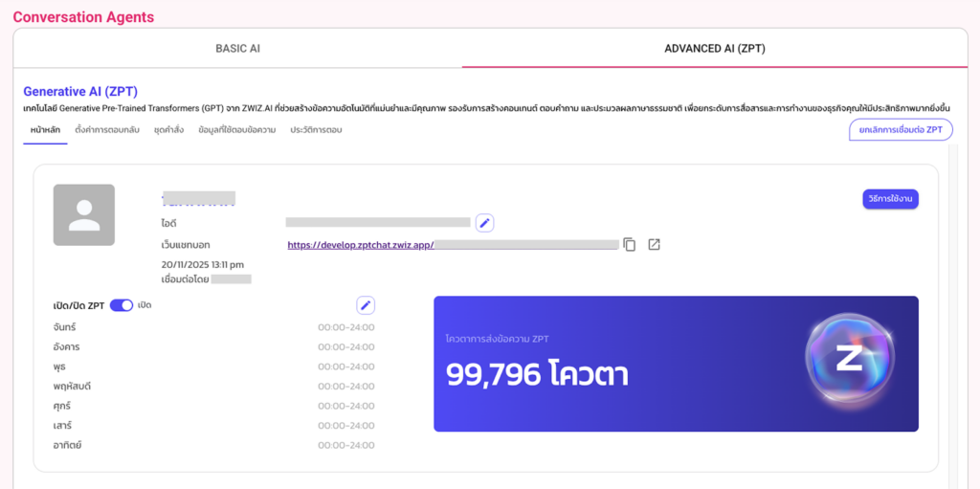980x489 pixels.
Task: Go to the ตั้งค่าการตอบกลับ tab
Action: [107, 129]
